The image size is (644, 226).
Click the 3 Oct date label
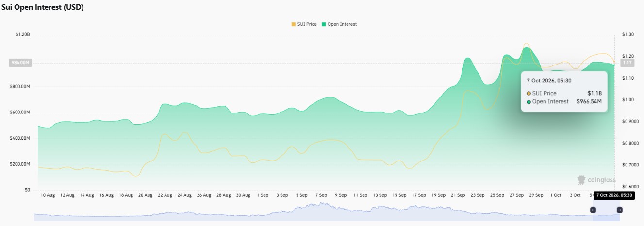pyautogui.click(x=575, y=195)
